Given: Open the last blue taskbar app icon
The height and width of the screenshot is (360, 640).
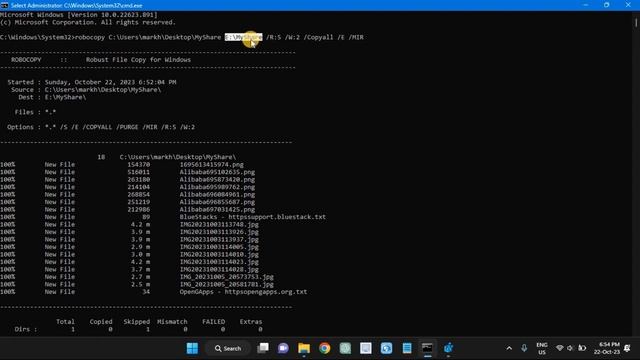Looking at the screenshot, I should click(448, 348).
